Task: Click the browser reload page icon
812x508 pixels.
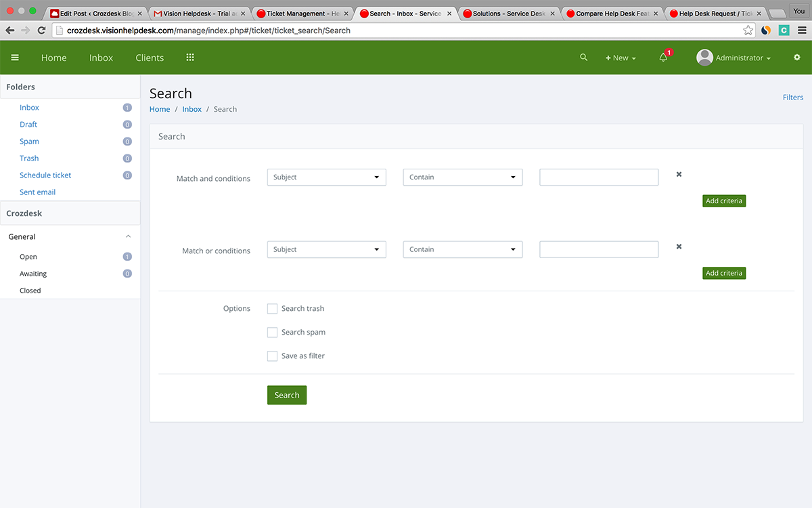Action: click(42, 30)
